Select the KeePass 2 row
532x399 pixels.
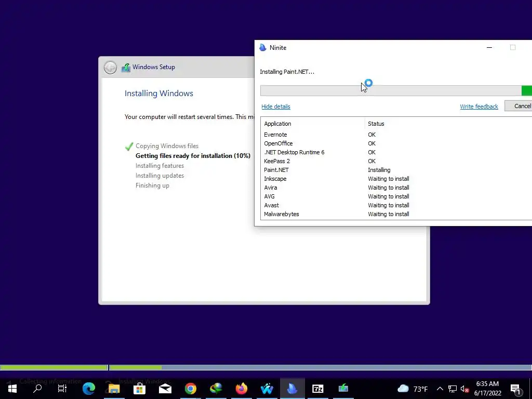(x=396, y=161)
